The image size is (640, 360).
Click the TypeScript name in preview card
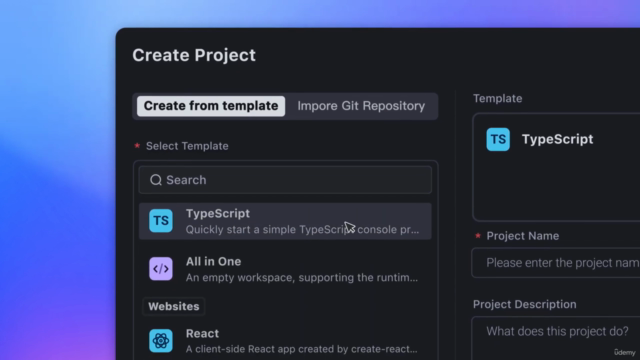pyautogui.click(x=557, y=139)
